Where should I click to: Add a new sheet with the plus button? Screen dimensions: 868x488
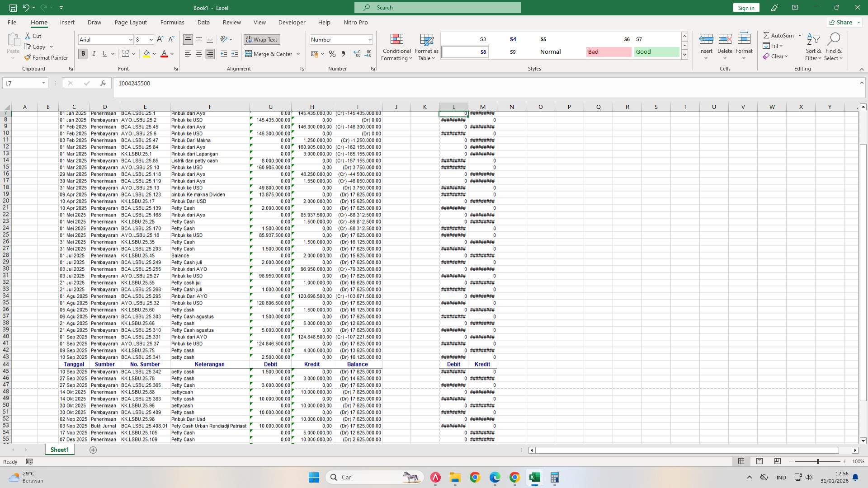[x=93, y=450]
